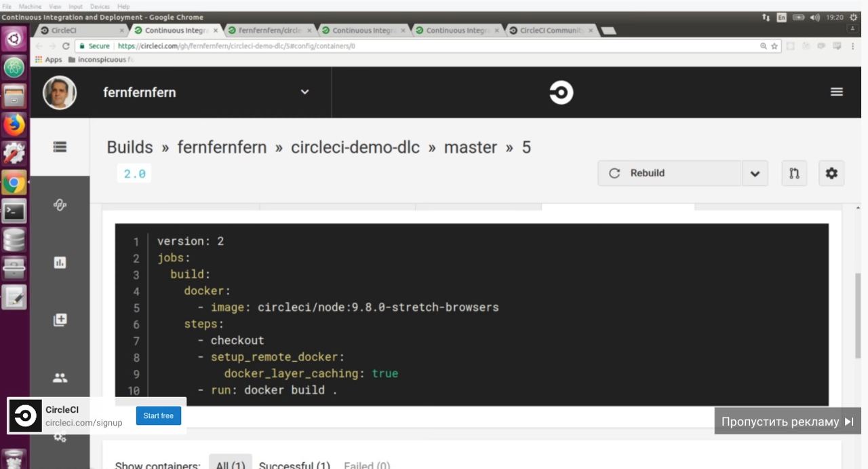Select the Successful (1) containers filter

pyautogui.click(x=294, y=465)
